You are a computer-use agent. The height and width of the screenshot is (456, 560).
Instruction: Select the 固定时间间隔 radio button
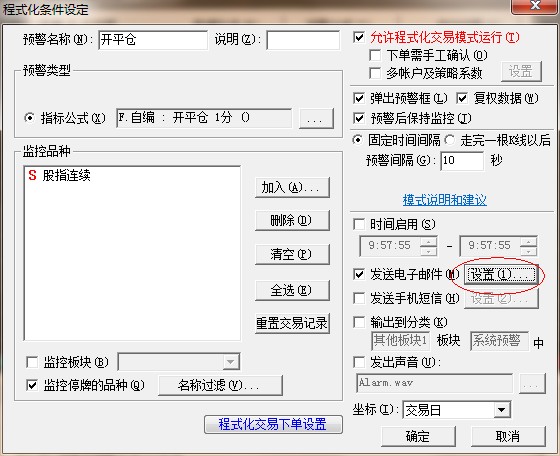(357, 140)
